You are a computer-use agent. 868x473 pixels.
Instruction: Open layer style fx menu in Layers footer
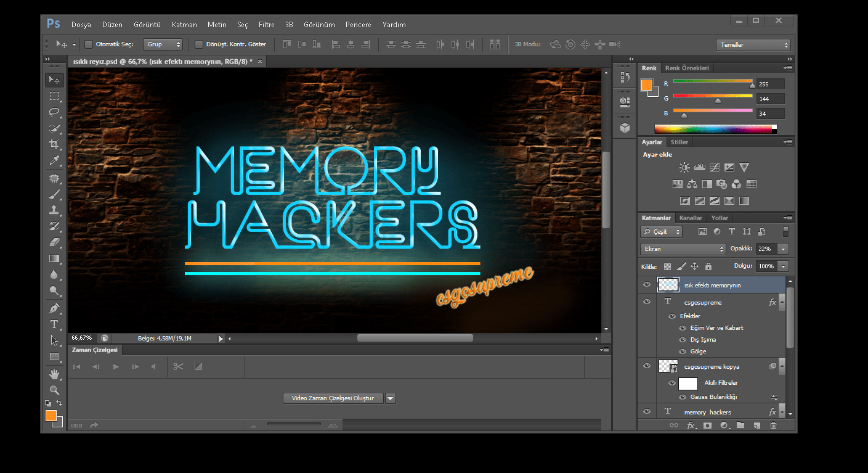pyautogui.click(x=691, y=425)
